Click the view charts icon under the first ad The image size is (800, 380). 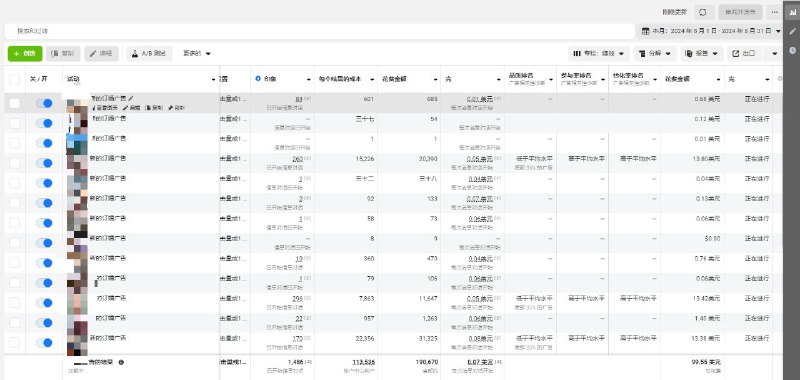pos(105,108)
